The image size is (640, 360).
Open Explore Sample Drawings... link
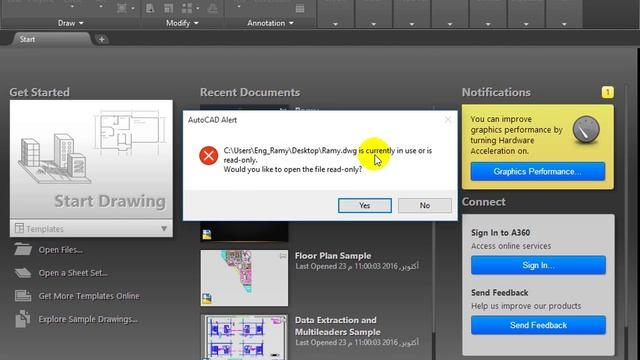coord(88,319)
